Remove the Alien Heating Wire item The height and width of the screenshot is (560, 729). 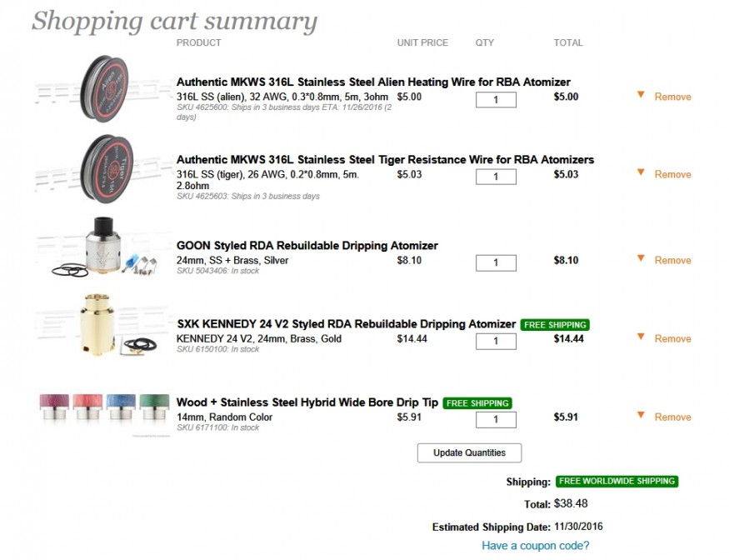[x=672, y=97]
